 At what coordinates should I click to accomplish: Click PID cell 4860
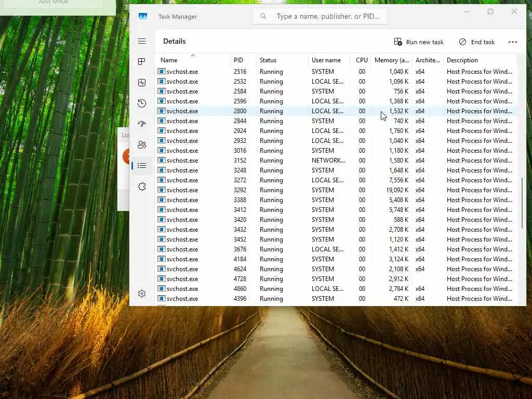(x=240, y=288)
